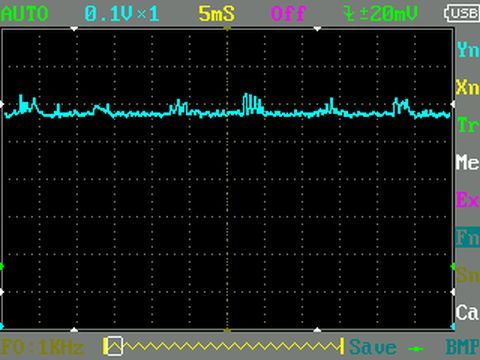Open the yellow Xn side menu item
This screenshot has height=360, width=480.
[468, 87]
